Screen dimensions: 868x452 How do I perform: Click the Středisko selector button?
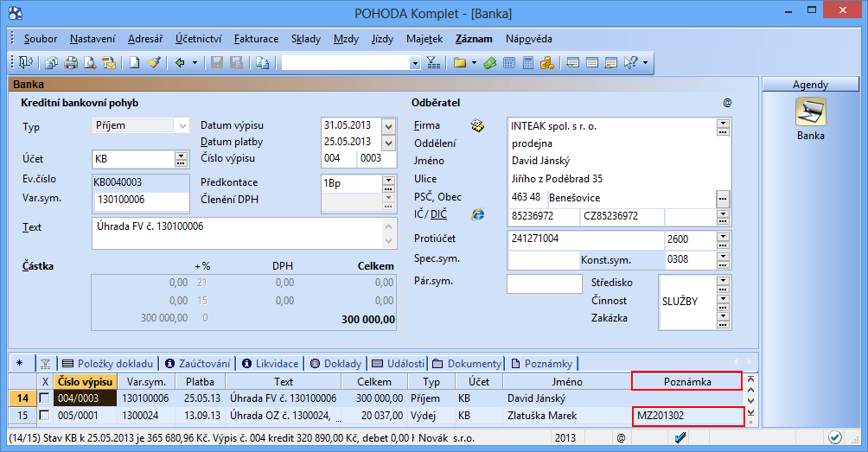point(723,284)
